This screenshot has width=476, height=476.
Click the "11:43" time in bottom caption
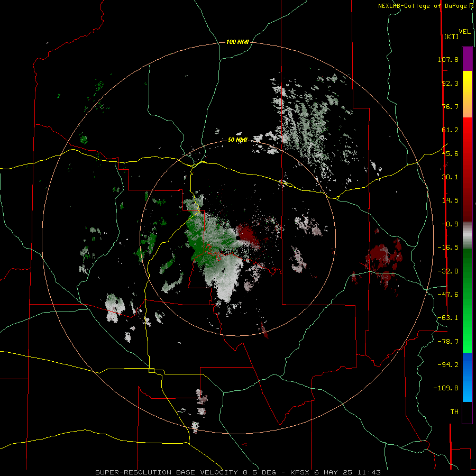click(368, 472)
